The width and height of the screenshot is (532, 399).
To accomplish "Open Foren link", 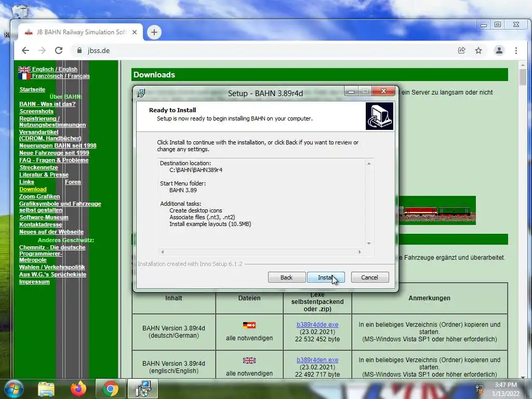I will (x=73, y=182).
